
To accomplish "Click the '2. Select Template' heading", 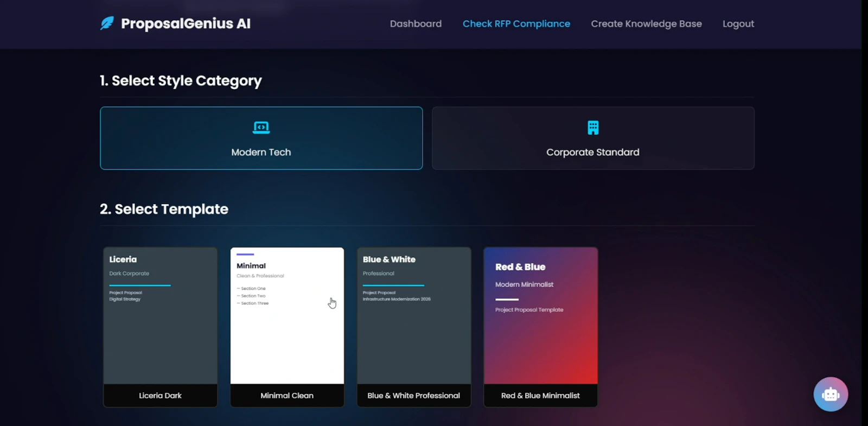I will click(x=164, y=209).
